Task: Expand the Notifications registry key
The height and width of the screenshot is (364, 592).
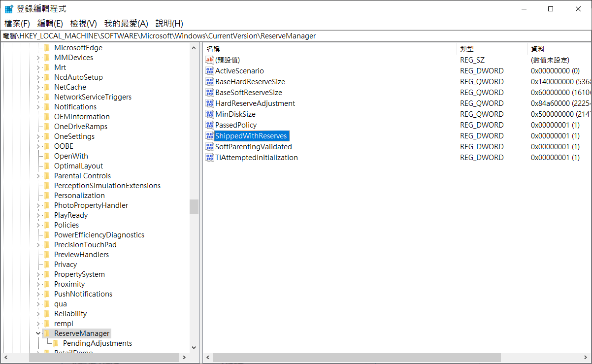Action: [x=38, y=107]
